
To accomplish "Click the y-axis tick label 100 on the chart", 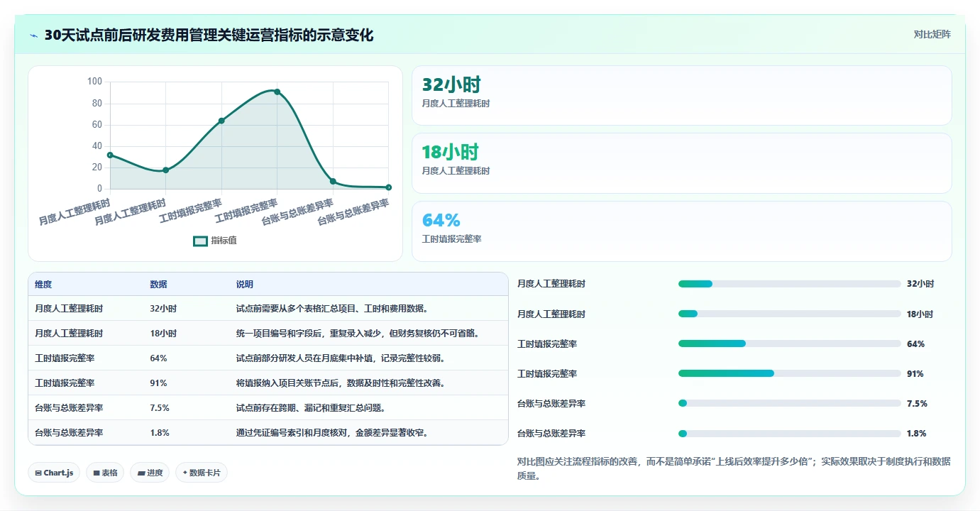I will (95, 82).
